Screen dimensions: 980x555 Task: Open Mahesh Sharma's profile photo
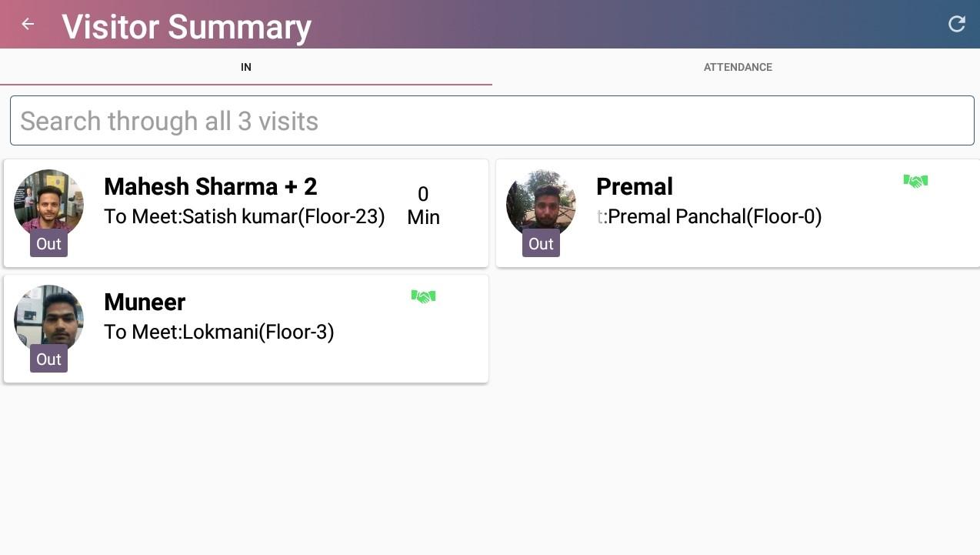point(48,200)
